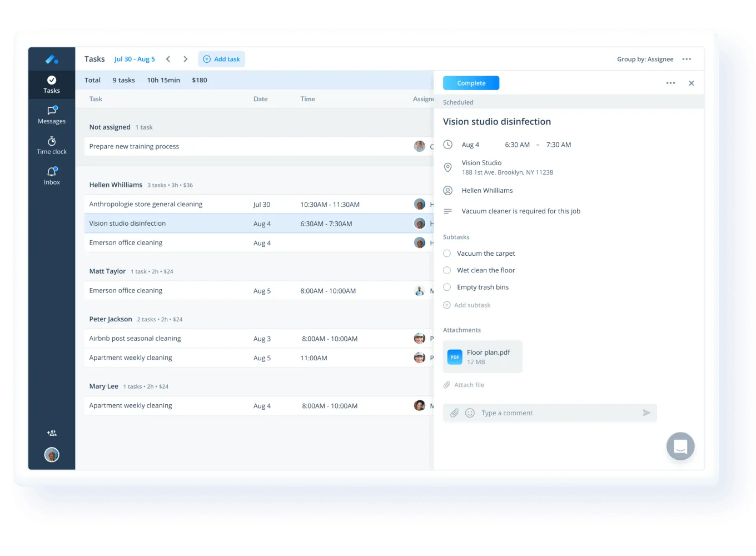This screenshot has height=556, width=756.
Task: Check the Wet clean the floor subtask
Action: [447, 270]
